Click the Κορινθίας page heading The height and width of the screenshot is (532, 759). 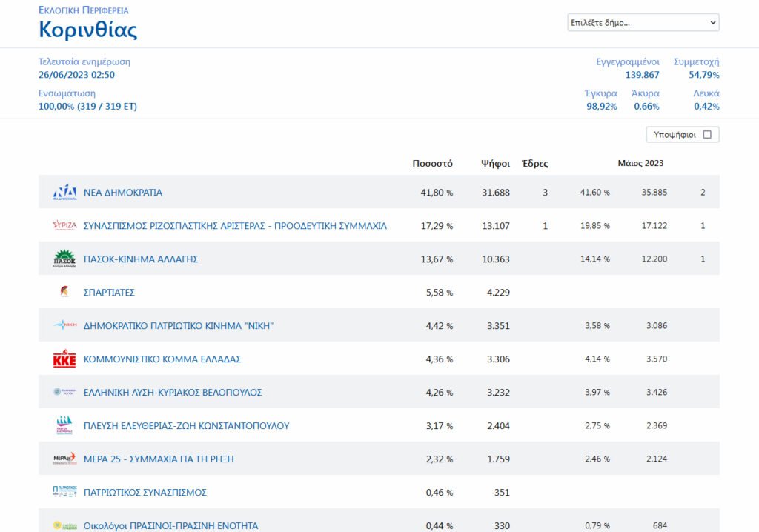click(x=88, y=30)
